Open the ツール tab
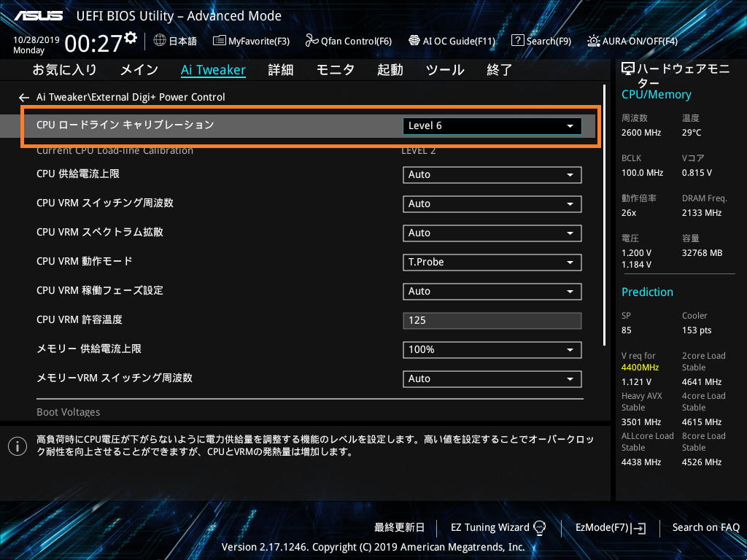 point(445,70)
